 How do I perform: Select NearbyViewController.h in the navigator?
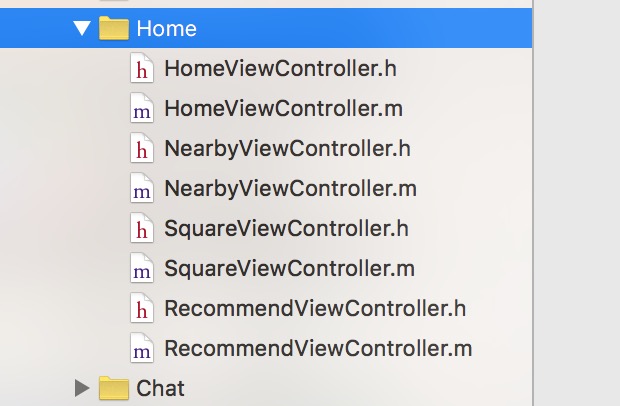click(x=287, y=150)
